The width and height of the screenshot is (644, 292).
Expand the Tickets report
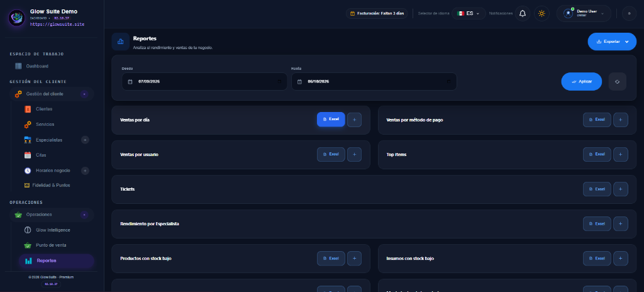pyautogui.click(x=621, y=189)
